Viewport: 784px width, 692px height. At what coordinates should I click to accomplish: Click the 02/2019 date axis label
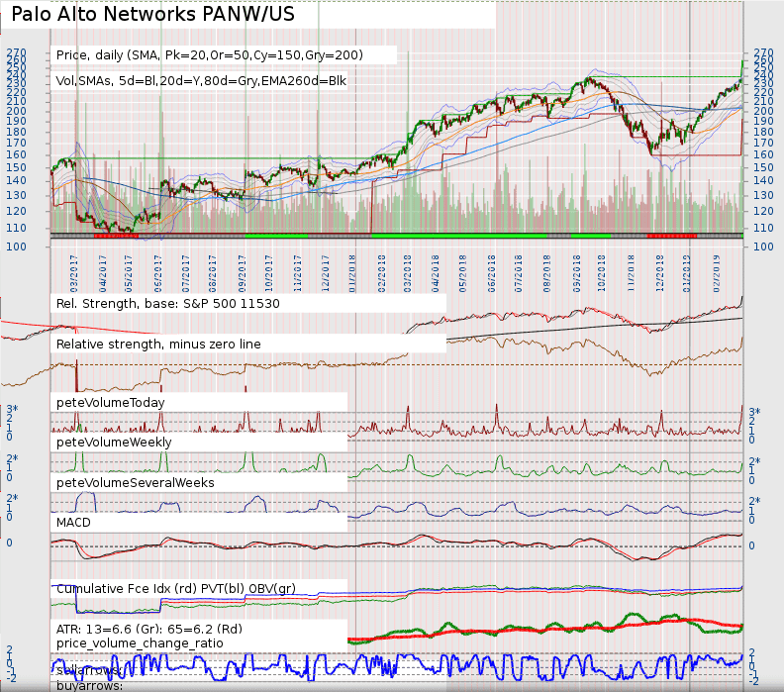tap(716, 273)
